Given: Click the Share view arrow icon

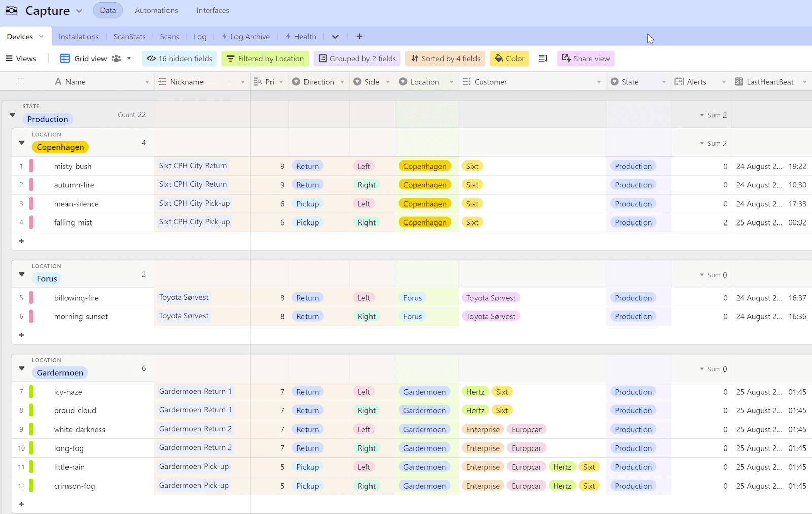Looking at the screenshot, I should (567, 58).
